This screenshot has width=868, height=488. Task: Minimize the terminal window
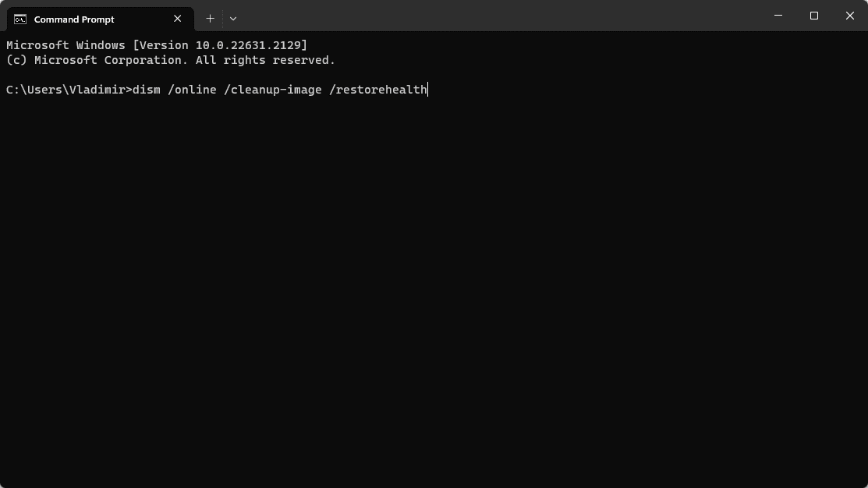coord(778,16)
